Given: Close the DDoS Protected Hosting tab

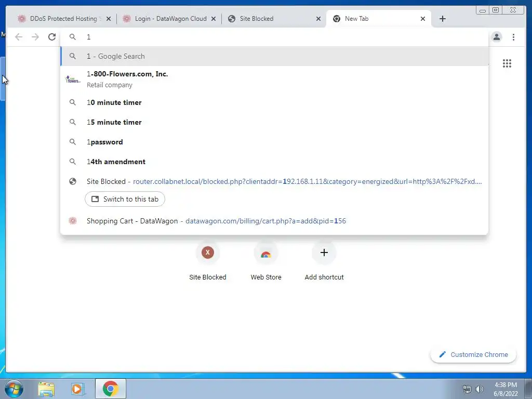Looking at the screenshot, I should pyautogui.click(x=109, y=19).
